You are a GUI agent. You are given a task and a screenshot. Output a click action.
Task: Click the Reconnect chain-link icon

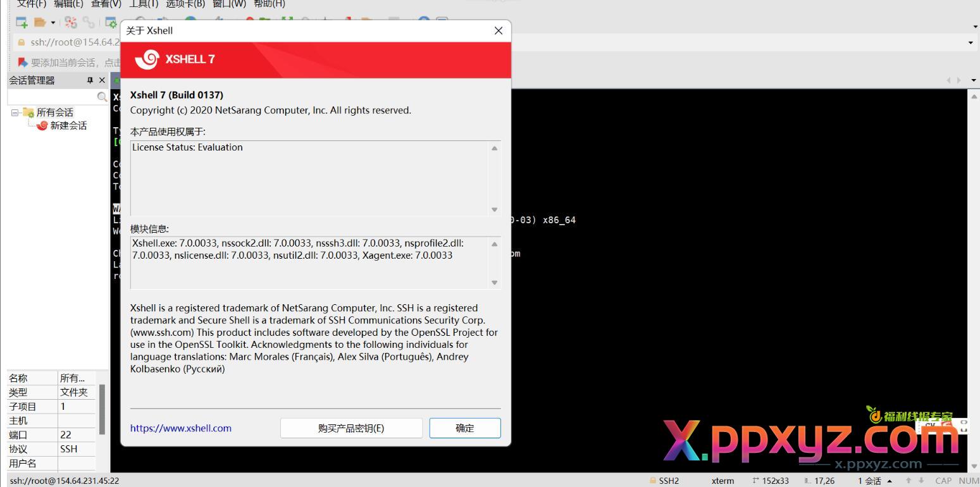89,23
